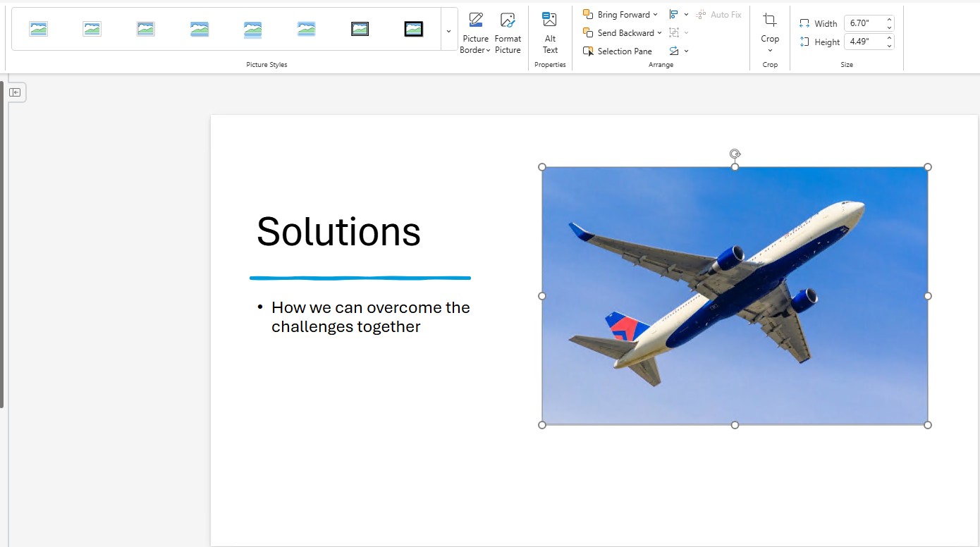Click the Picture Border pen icon
The width and height of the screenshot is (980, 547).
tap(476, 20)
